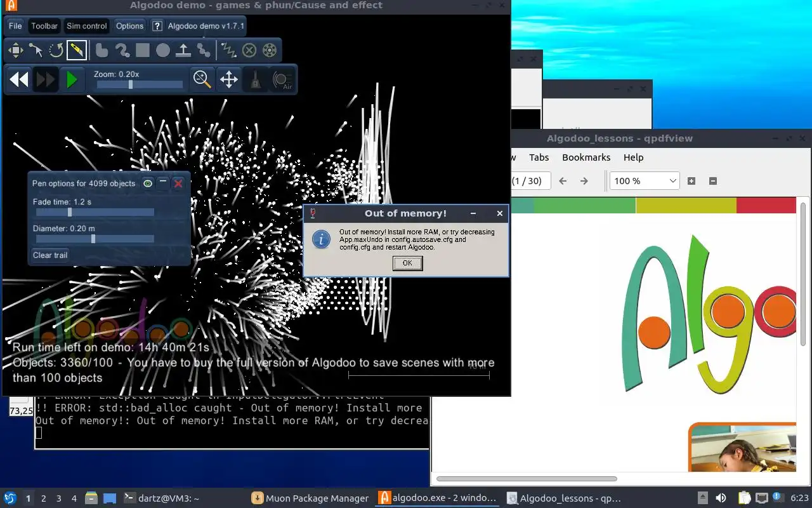Close the Pen options panel
The image size is (812, 508).
(178, 183)
